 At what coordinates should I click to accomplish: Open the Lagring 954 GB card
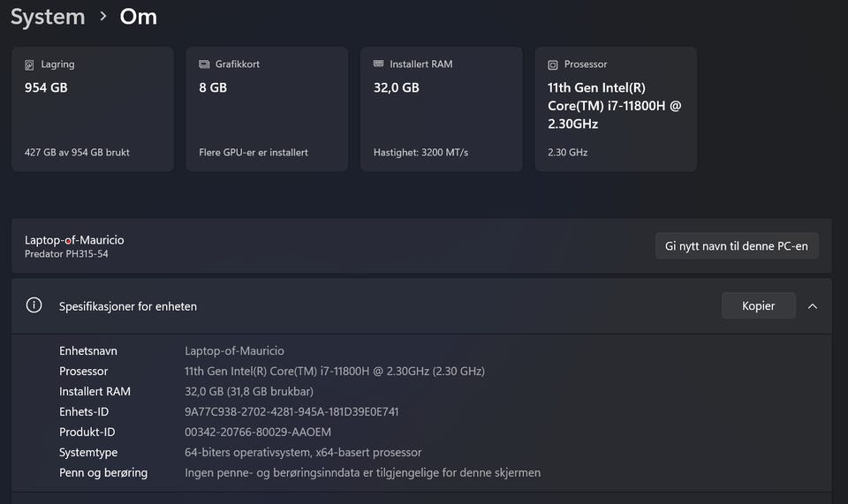[x=92, y=109]
